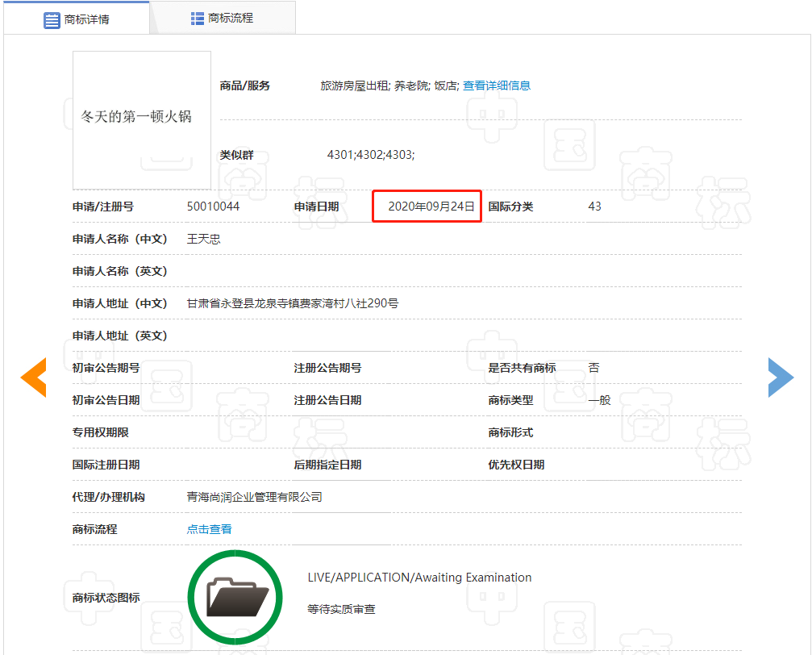Click the 等待实质审查 status text
The image size is (812, 655).
[341, 610]
